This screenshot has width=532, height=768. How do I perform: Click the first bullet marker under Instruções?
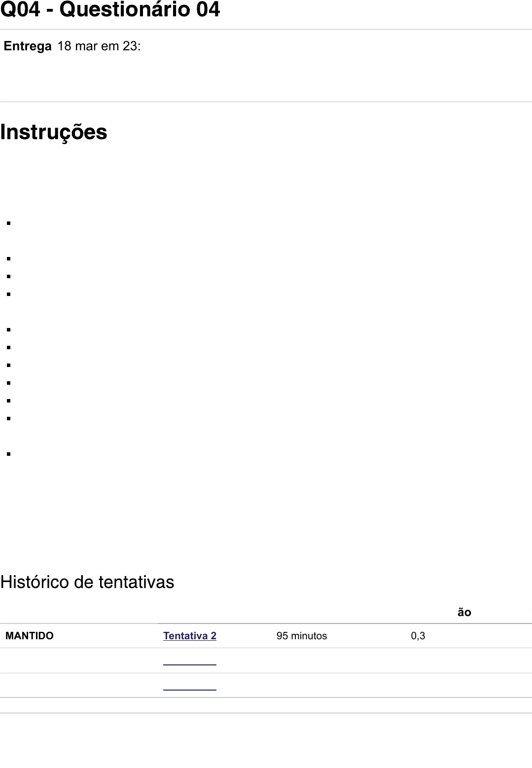9,223
